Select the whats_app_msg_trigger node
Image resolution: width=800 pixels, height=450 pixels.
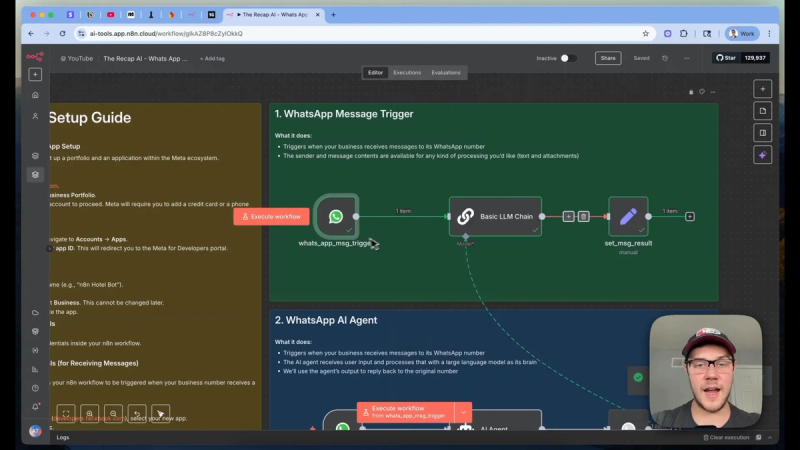336,216
